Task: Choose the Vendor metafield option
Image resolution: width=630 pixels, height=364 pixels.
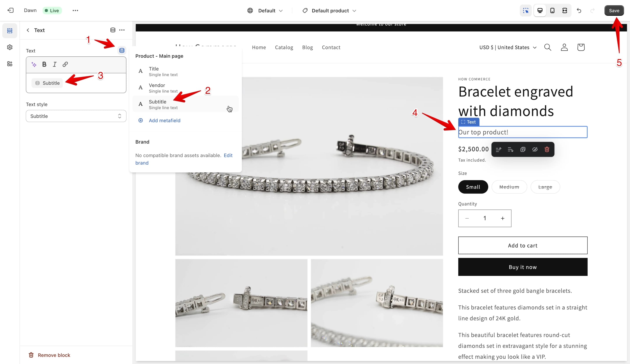Action: point(185,88)
